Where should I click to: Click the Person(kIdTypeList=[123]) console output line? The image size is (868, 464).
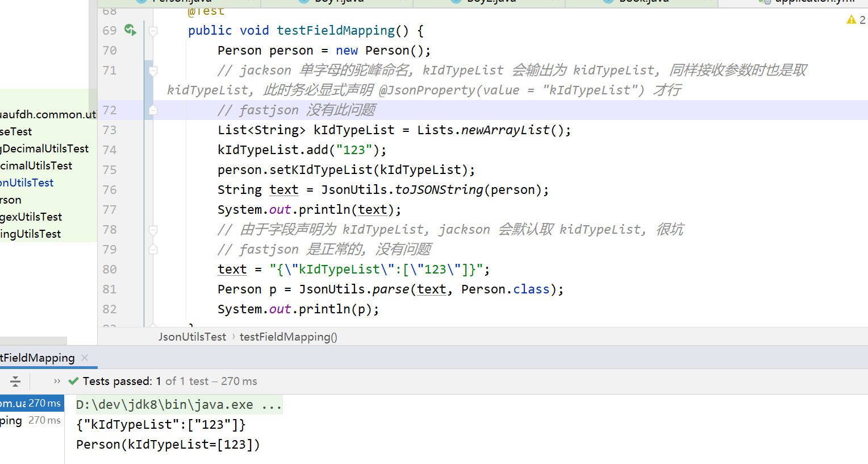[x=168, y=445]
